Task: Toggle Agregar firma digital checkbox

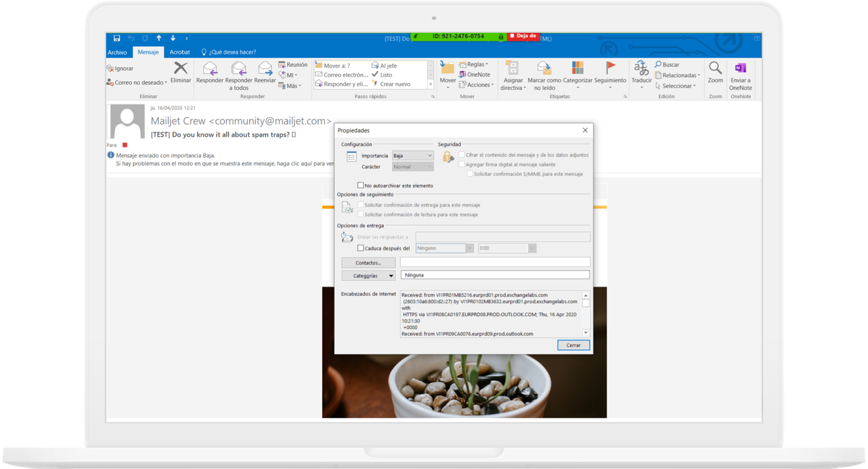Action: [462, 164]
